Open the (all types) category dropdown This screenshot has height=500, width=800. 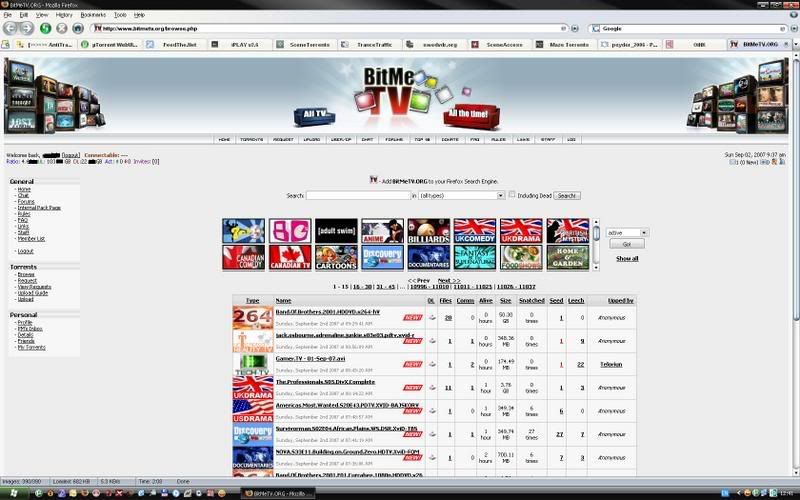click(461, 195)
